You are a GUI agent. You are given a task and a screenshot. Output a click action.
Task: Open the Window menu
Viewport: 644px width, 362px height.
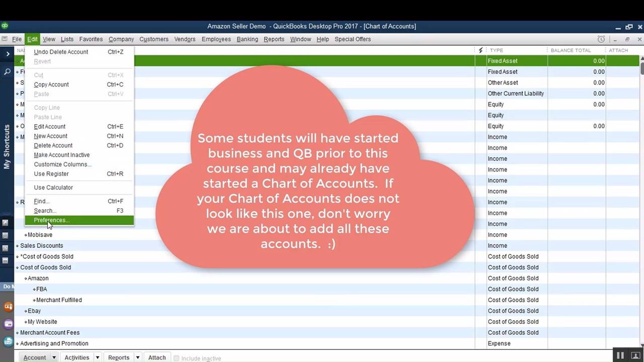tap(300, 39)
